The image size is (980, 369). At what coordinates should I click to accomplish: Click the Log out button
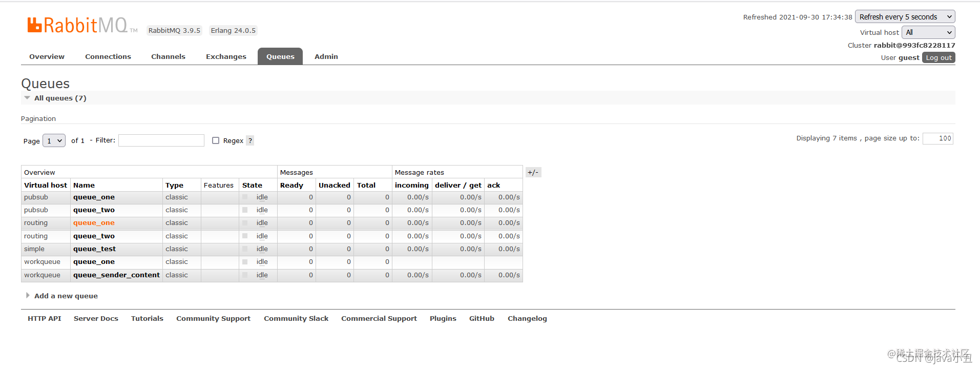tap(939, 57)
